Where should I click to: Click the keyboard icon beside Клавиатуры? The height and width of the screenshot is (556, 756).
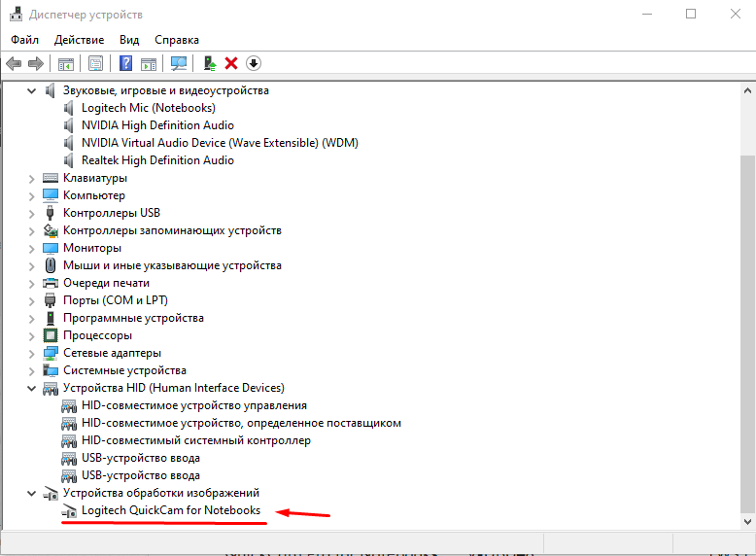coord(51,178)
